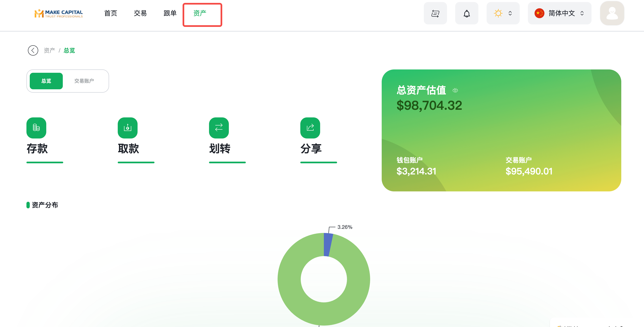Click the 取款 withdraw icon

pos(127,128)
